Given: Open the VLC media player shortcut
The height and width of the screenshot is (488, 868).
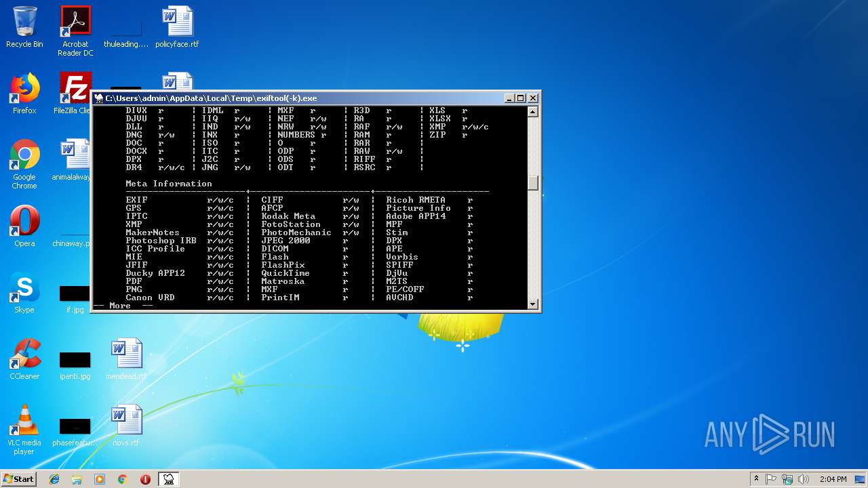Looking at the screenshot, I should [24, 430].
